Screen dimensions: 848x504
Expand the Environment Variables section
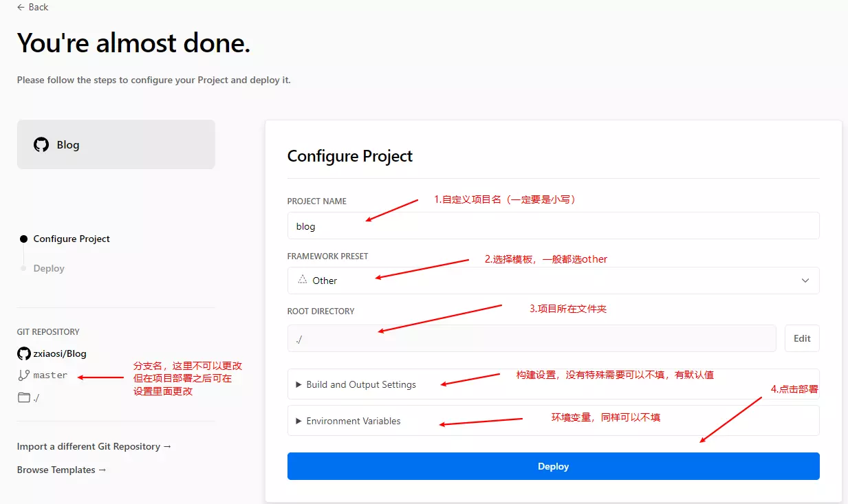[353, 421]
